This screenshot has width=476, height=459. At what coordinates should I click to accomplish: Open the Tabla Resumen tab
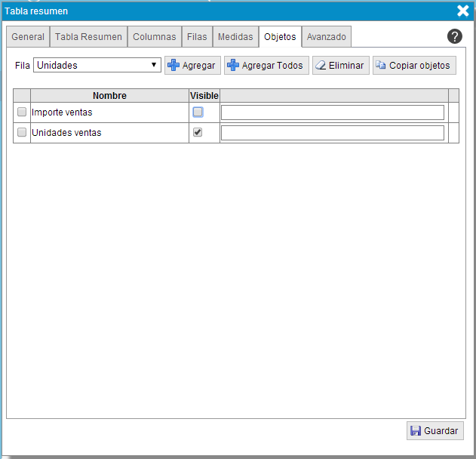(88, 37)
